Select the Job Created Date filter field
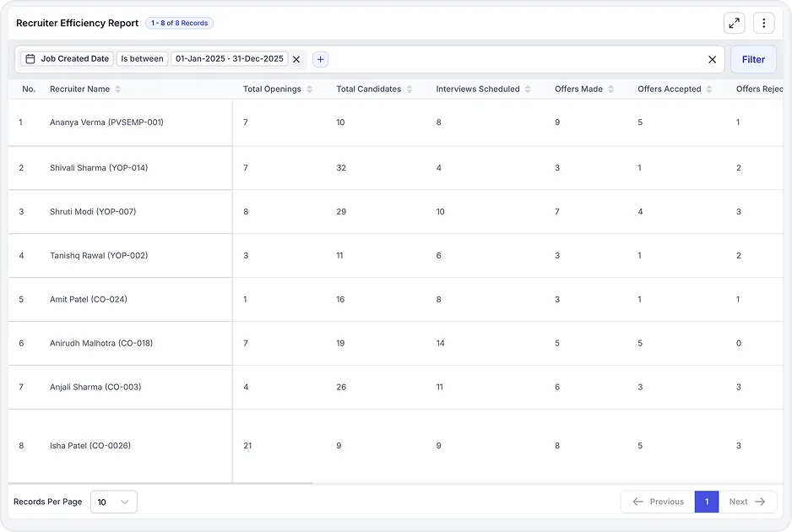This screenshot has height=532, width=792. pos(68,59)
